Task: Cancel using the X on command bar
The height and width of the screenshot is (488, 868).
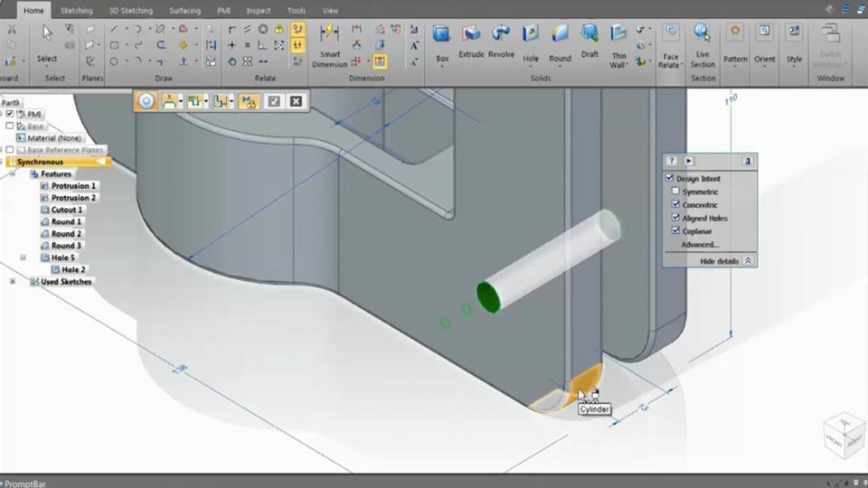Action: tap(295, 101)
